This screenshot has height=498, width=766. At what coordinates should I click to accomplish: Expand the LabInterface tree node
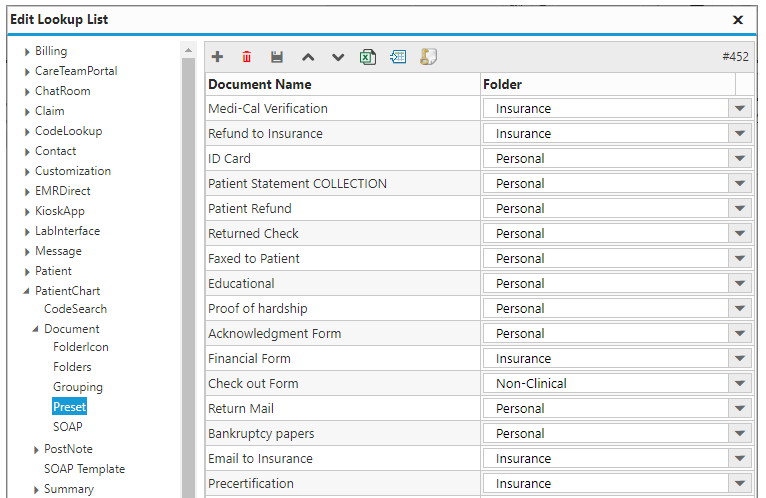27,232
